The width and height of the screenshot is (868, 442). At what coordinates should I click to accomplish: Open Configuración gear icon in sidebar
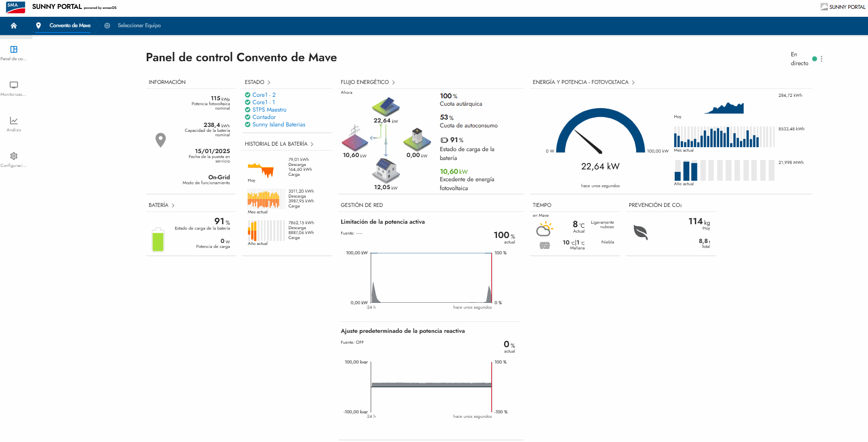(14, 156)
